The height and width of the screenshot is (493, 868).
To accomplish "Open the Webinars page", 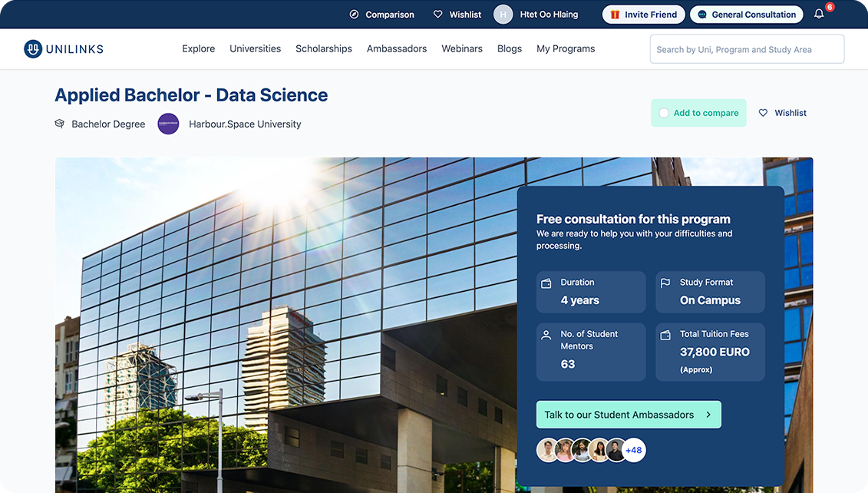I will [462, 48].
